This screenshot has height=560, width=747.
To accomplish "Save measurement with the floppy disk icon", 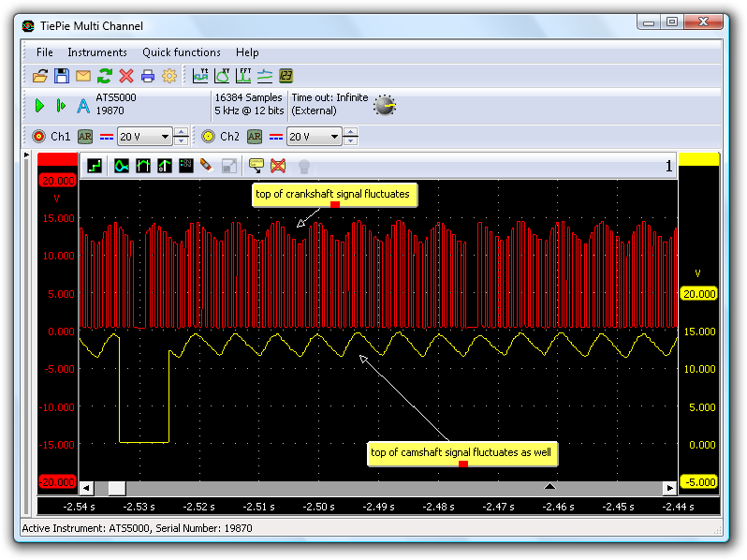I will [62, 76].
